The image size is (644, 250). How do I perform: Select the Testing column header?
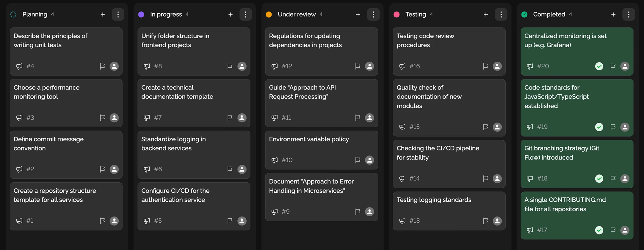(x=415, y=15)
